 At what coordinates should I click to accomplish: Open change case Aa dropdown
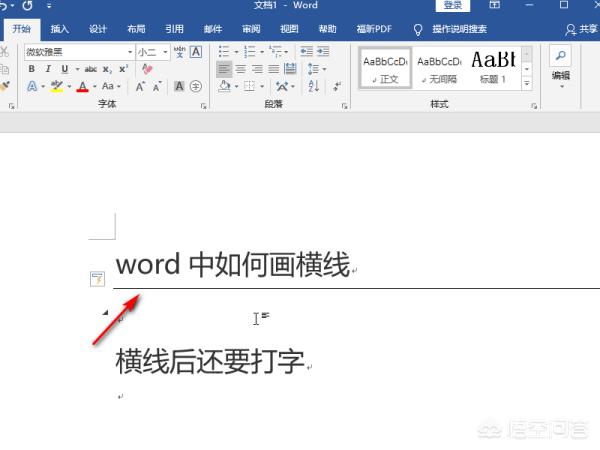pyautogui.click(x=111, y=86)
